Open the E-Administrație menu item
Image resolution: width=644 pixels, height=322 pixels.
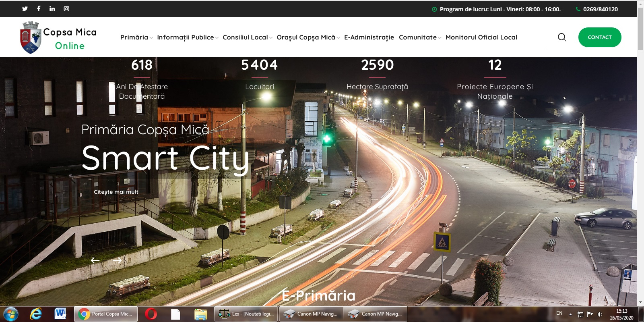point(369,37)
